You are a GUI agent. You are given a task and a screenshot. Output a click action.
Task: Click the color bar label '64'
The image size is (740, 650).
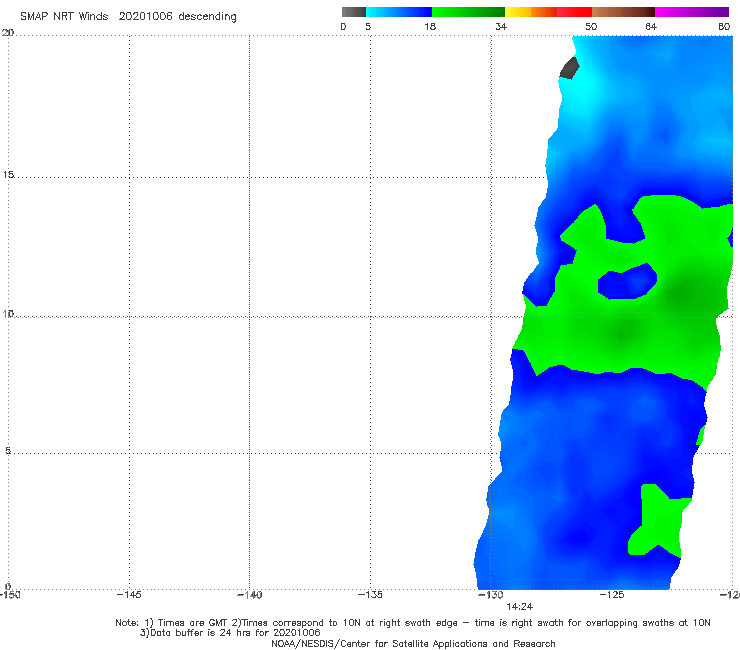tap(651, 26)
